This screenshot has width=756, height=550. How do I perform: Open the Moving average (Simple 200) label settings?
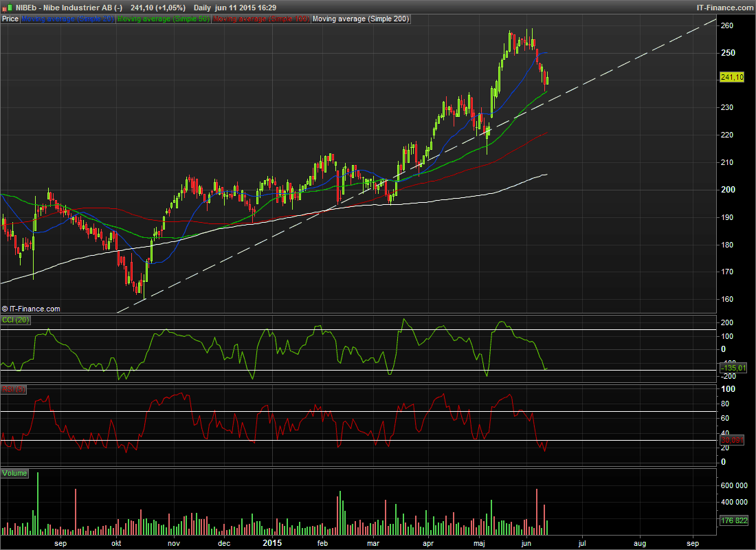(361, 19)
